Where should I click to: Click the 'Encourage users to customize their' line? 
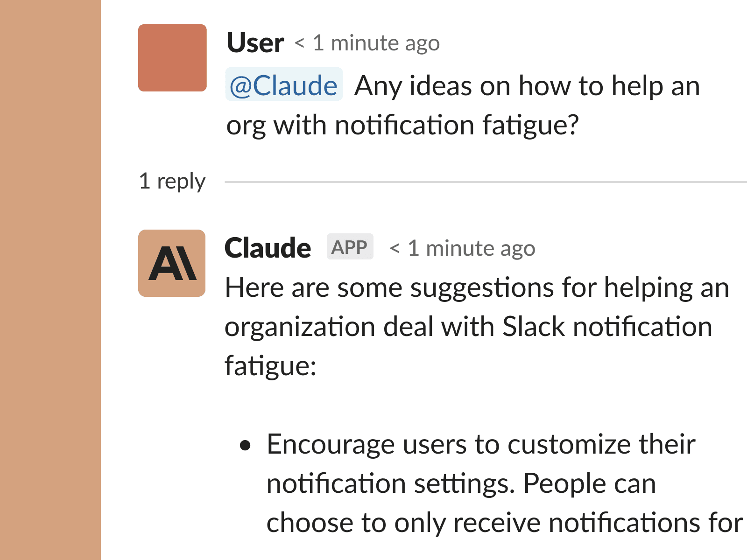(x=480, y=444)
